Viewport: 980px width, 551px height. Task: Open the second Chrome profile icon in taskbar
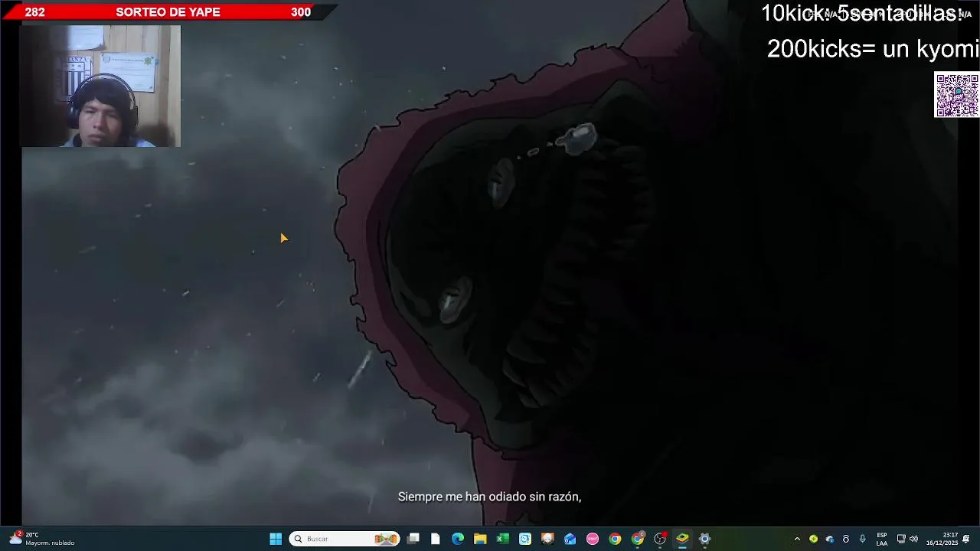(x=638, y=539)
